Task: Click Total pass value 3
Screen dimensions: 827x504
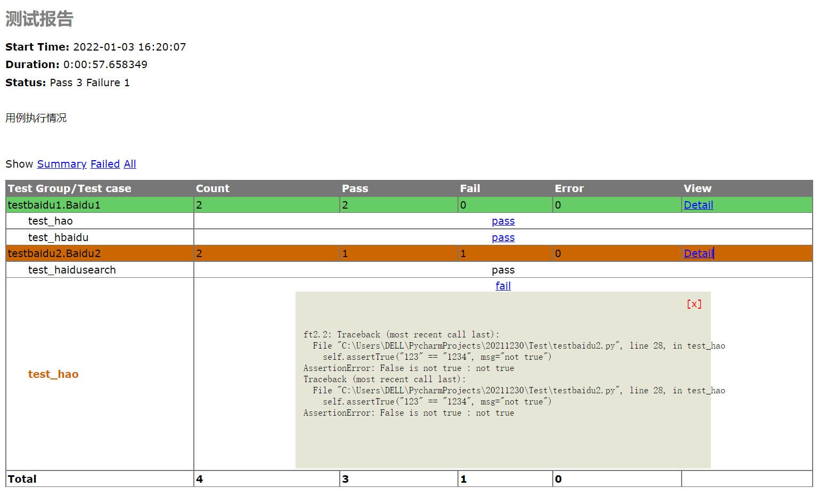Action: pyautogui.click(x=346, y=479)
